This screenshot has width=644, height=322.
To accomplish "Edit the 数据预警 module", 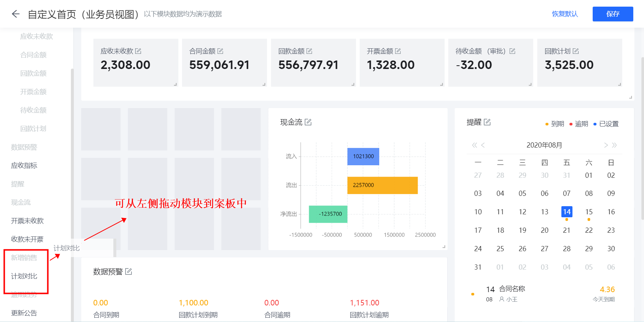I will click(129, 271).
